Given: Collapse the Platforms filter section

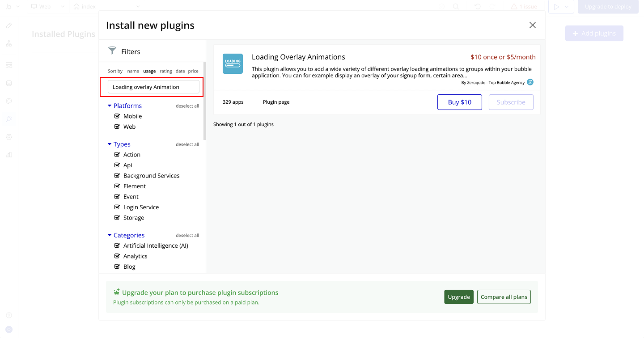Looking at the screenshot, I should (110, 106).
